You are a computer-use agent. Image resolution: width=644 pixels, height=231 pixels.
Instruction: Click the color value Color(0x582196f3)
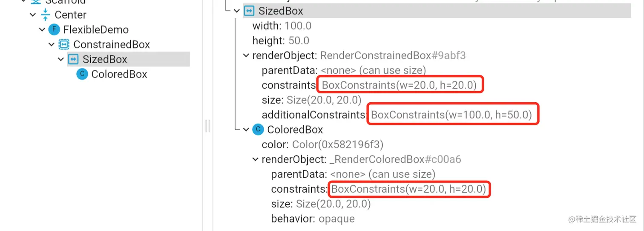point(338,144)
